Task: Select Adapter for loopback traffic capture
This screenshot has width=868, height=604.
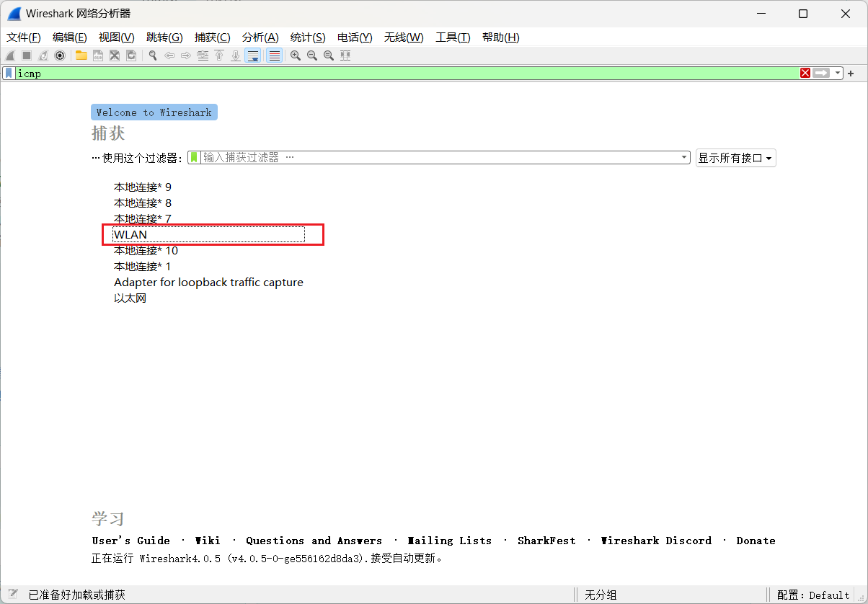Action: (x=208, y=282)
